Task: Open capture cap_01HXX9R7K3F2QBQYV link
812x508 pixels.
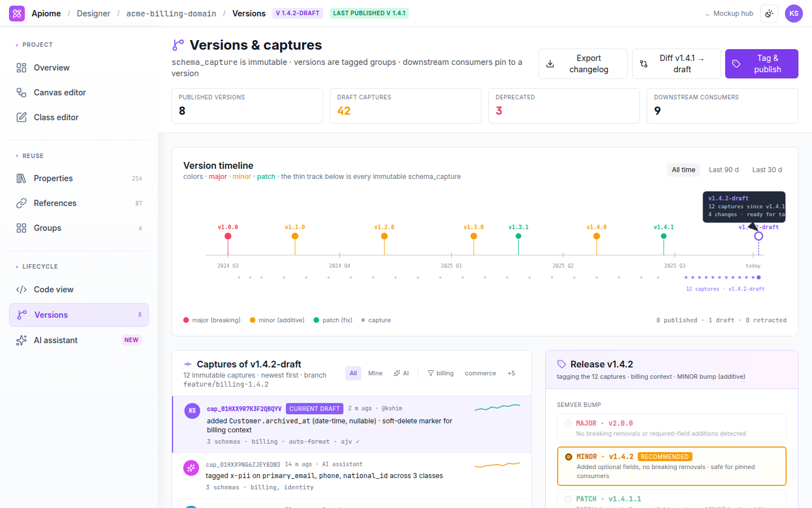Action: 244,409
